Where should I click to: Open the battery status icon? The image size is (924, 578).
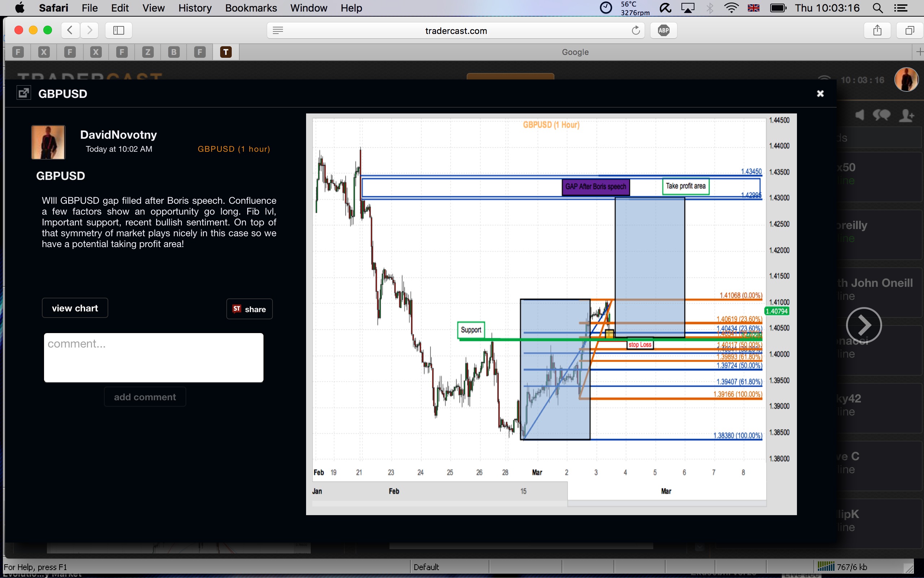[778, 8]
